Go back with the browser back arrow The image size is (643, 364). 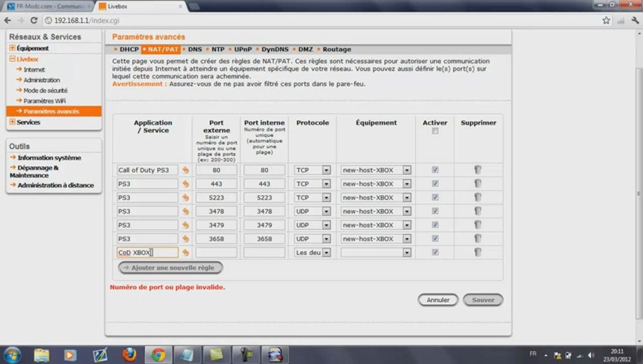pos(8,21)
